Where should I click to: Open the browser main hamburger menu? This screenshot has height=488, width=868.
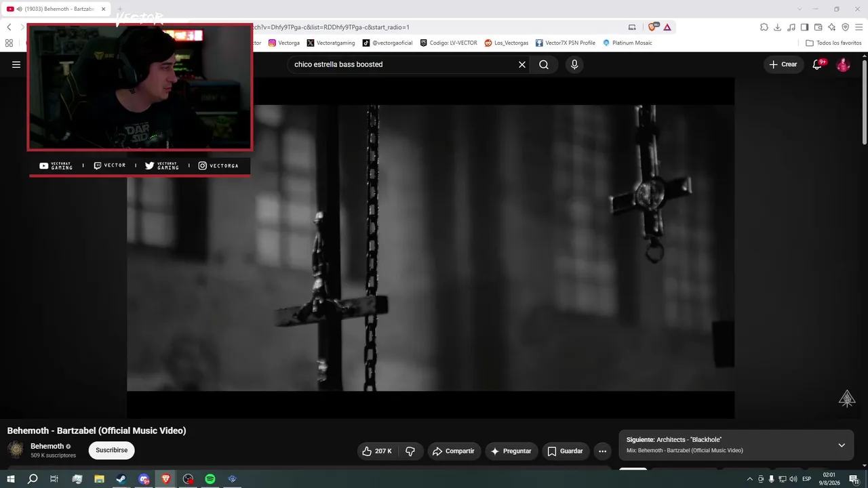(x=859, y=27)
